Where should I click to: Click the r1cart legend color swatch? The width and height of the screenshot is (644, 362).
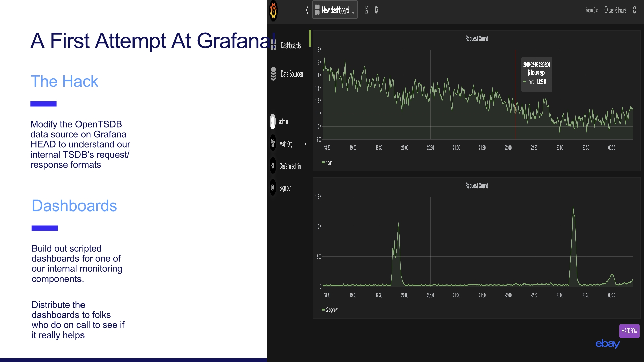point(323,163)
